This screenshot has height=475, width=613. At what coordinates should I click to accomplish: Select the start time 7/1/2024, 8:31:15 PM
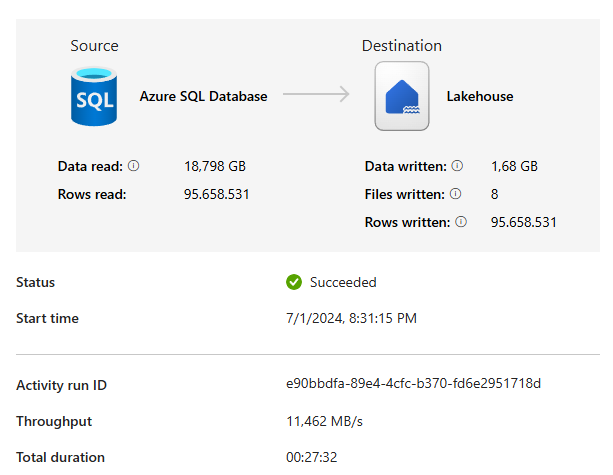pos(351,318)
